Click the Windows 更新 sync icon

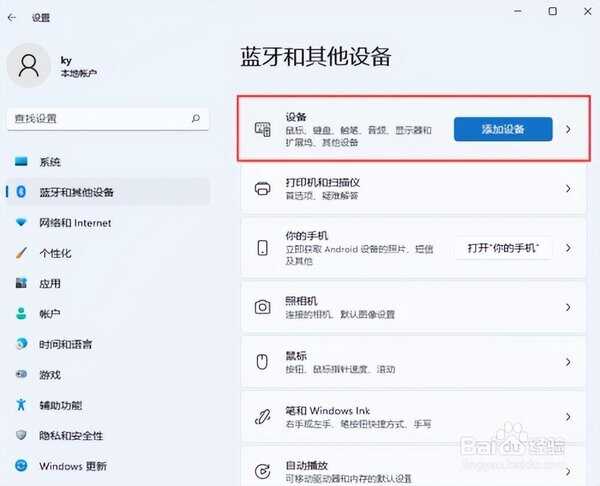21,465
